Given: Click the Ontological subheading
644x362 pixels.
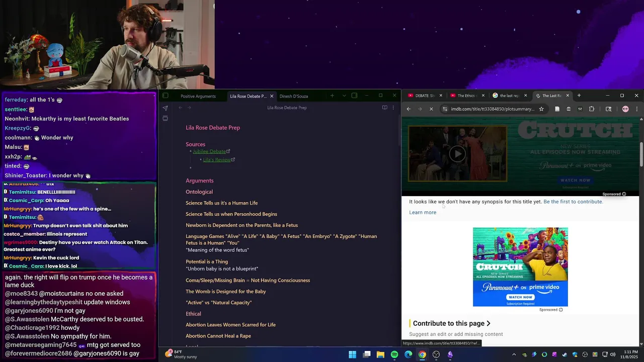Looking at the screenshot, I should click(199, 192).
